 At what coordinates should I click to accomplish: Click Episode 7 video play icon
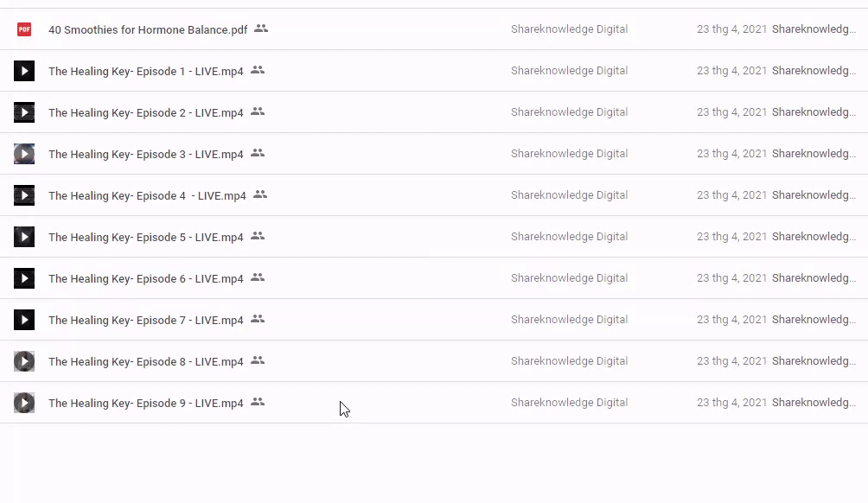(24, 320)
